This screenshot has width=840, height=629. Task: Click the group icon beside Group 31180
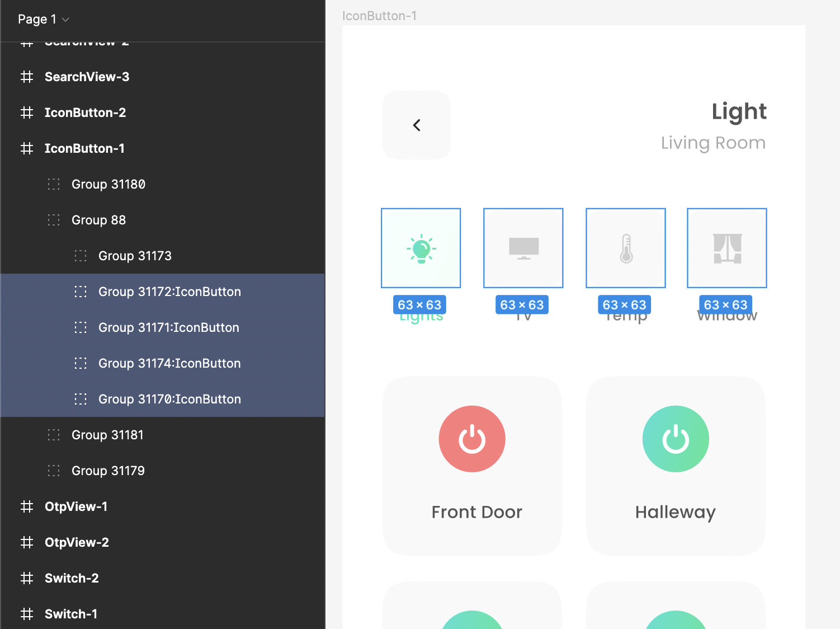point(54,184)
